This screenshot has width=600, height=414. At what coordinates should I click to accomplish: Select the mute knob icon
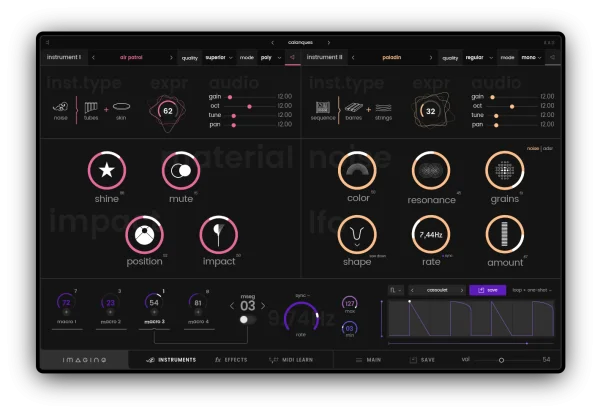point(181,170)
